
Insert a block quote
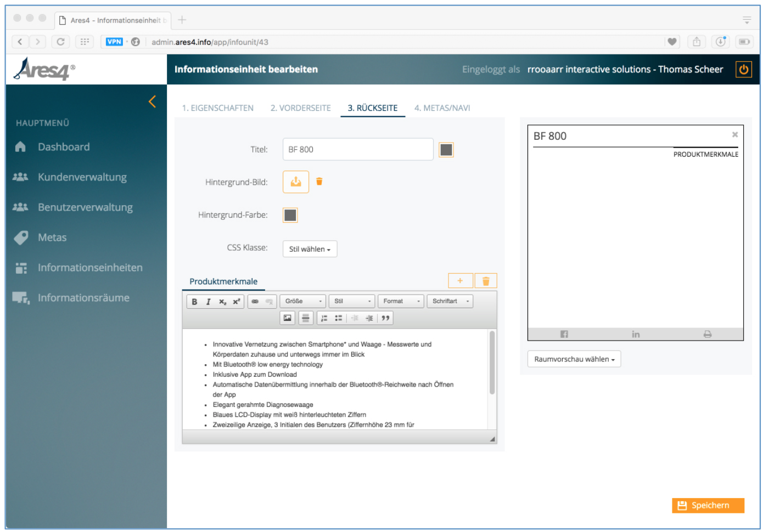coord(386,318)
